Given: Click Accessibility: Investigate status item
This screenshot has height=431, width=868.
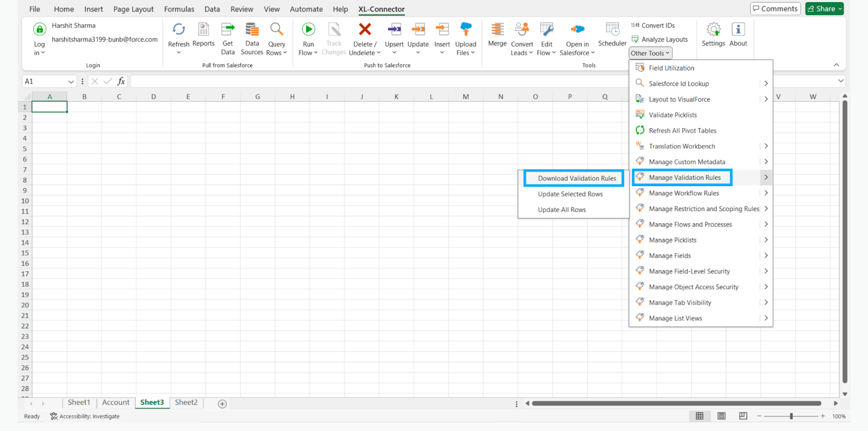Looking at the screenshot, I should click(x=85, y=416).
